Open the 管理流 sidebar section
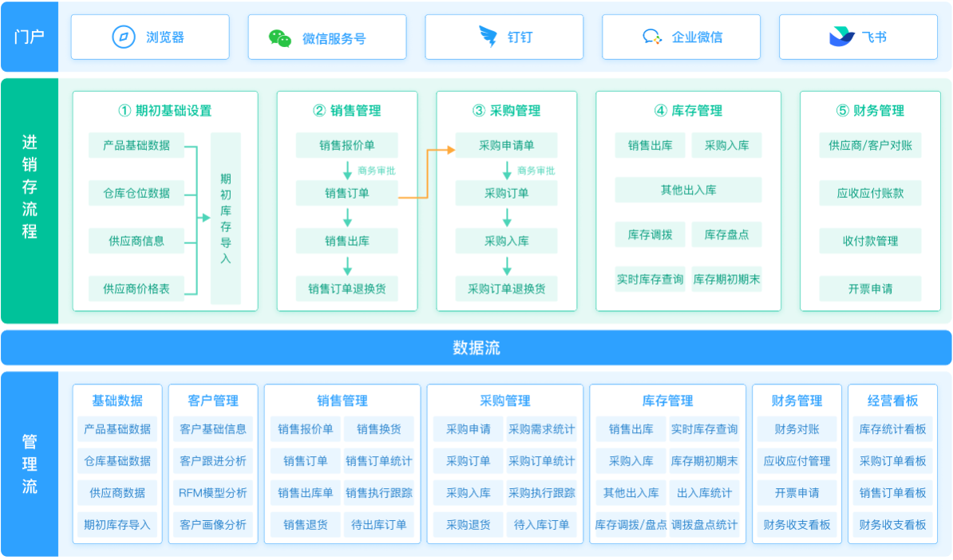 click(x=29, y=463)
